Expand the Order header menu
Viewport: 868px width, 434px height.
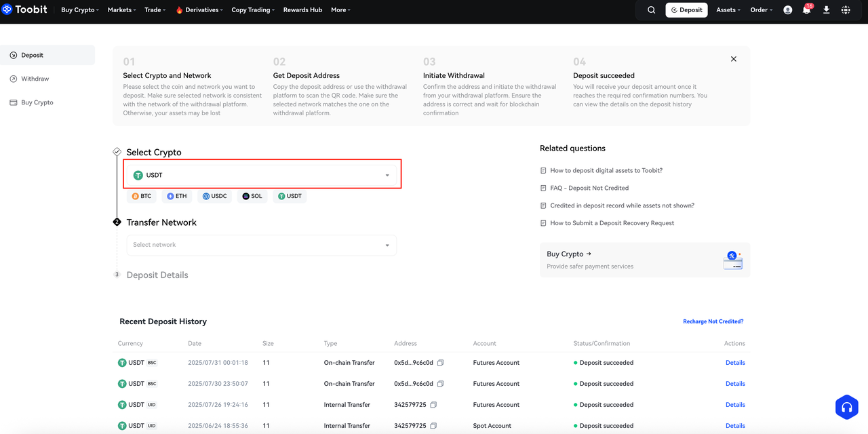(x=761, y=10)
